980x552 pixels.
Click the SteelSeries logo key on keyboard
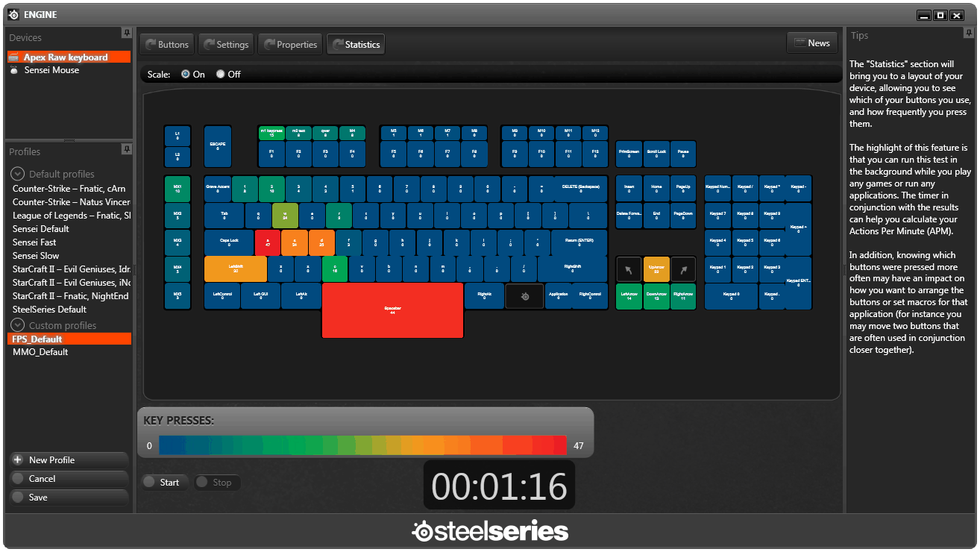click(x=525, y=296)
